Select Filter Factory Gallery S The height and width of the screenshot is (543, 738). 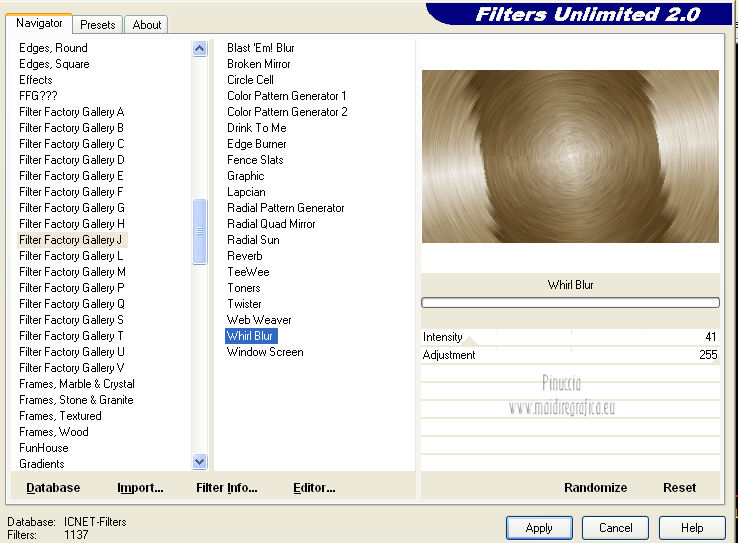click(x=72, y=320)
